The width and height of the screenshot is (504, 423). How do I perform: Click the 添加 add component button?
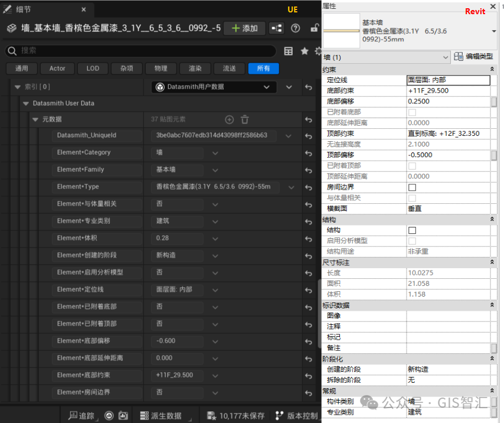point(244,28)
